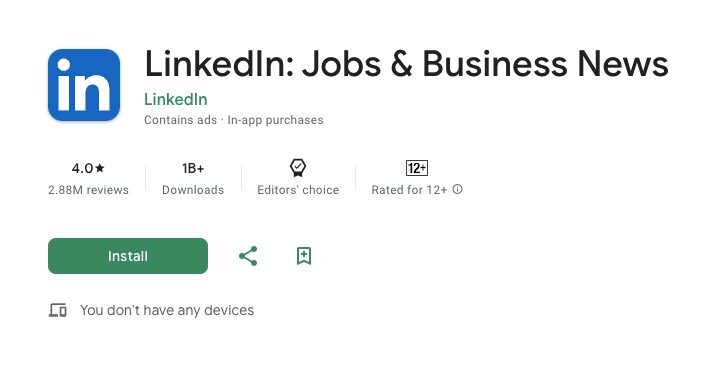Add app to wishlist bookmark icon

tap(304, 256)
